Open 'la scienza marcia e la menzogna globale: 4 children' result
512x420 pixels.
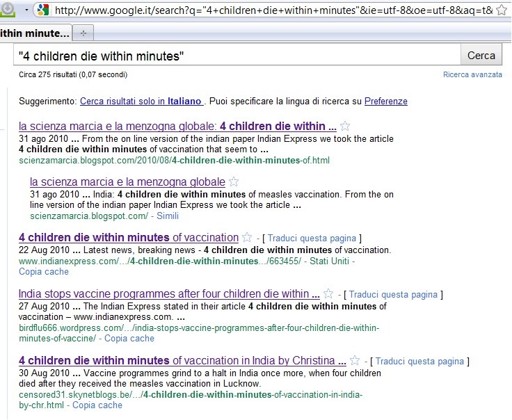coord(177,126)
